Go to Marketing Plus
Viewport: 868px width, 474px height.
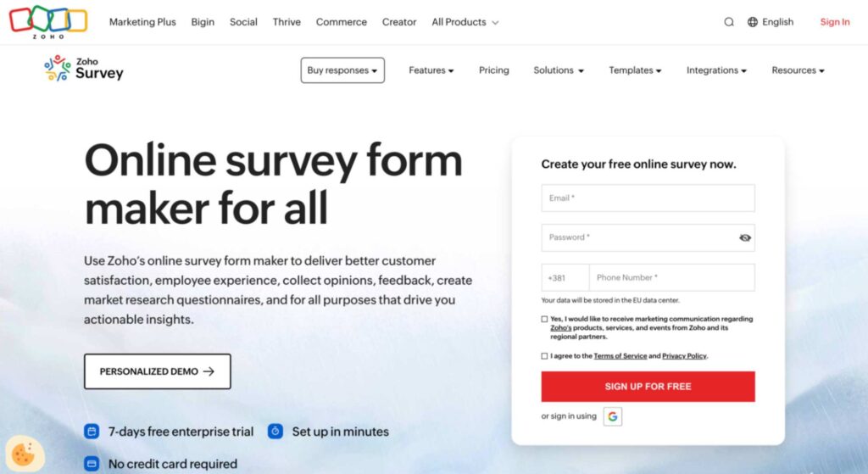142,22
